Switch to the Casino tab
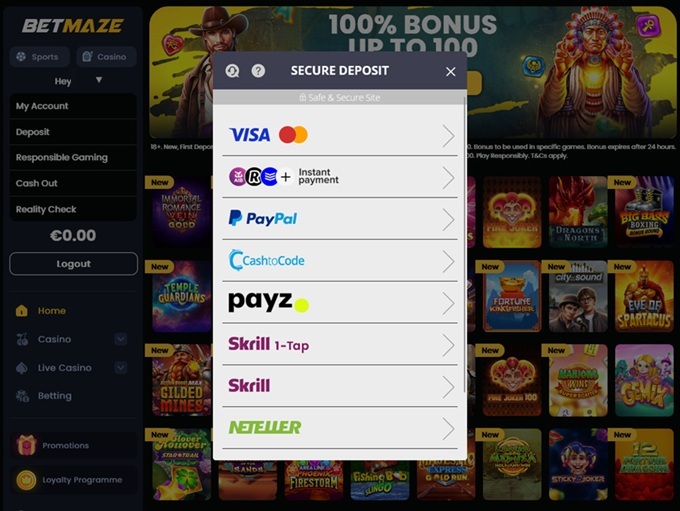The width and height of the screenshot is (680, 511). (106, 57)
